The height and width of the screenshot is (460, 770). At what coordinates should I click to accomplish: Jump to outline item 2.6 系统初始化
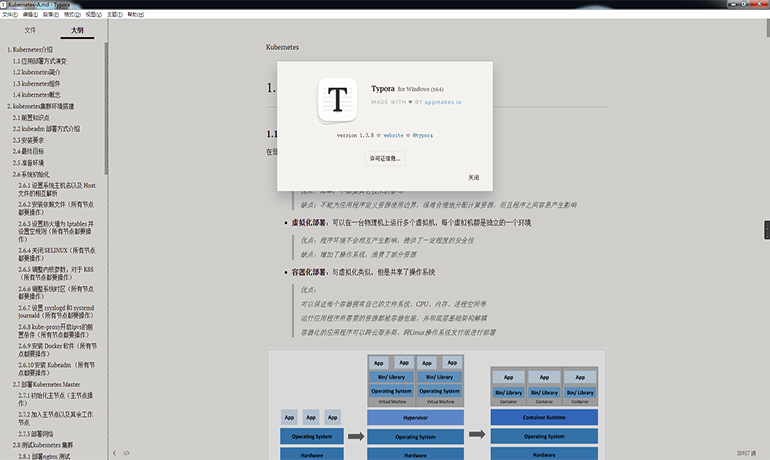coord(31,174)
